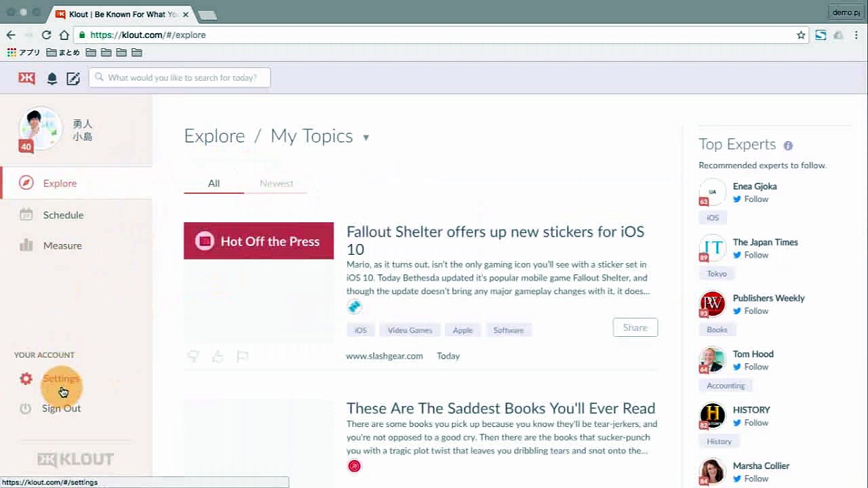Follow Enea Gjoka on Twitter
868x488 pixels.
[x=750, y=199]
